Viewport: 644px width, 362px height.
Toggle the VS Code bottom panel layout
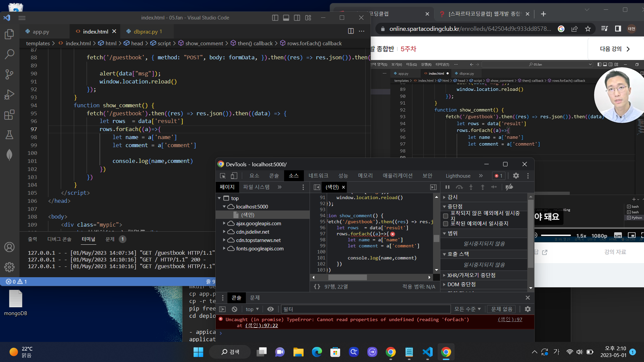pos(286,18)
